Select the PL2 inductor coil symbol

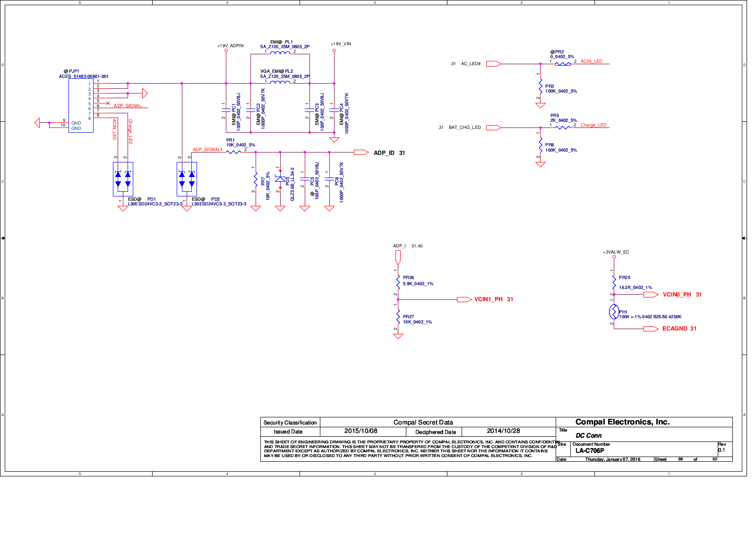pyautogui.click(x=280, y=83)
